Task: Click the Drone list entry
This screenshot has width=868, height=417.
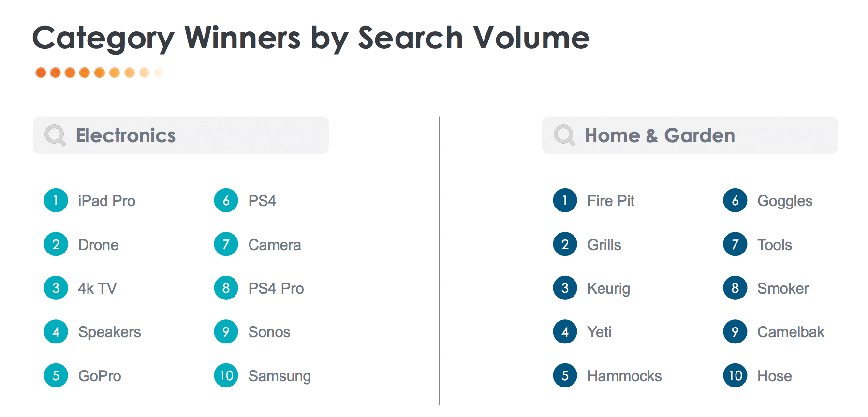Action: click(x=99, y=245)
